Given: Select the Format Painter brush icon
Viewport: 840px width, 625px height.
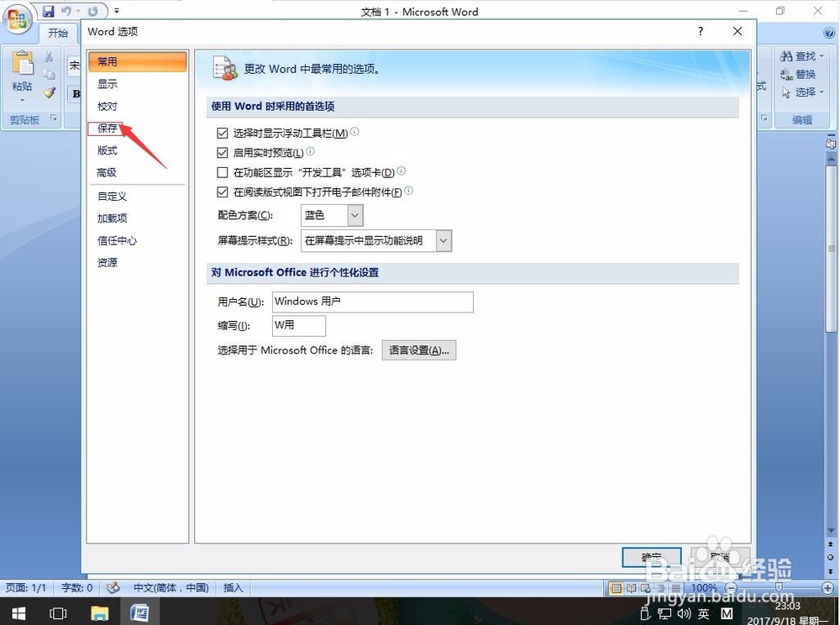Looking at the screenshot, I should tap(49, 92).
